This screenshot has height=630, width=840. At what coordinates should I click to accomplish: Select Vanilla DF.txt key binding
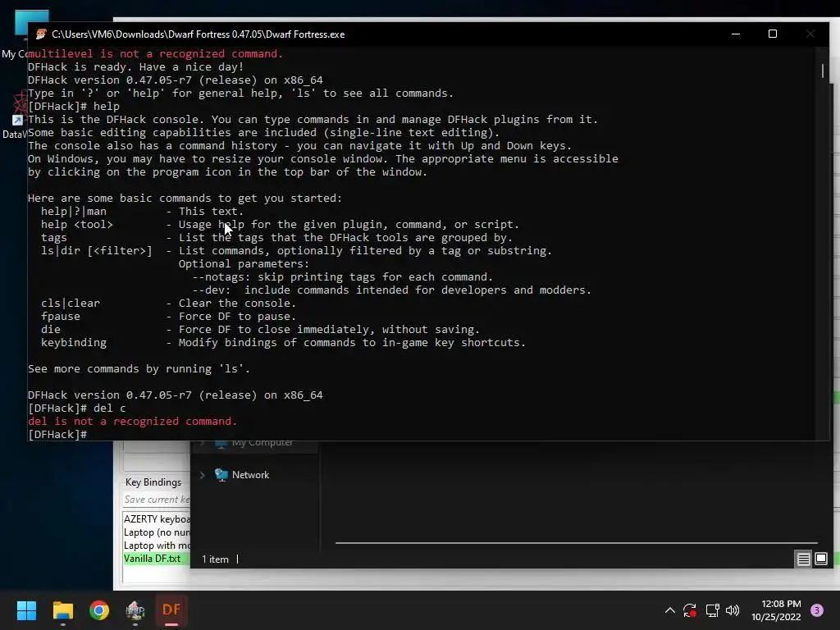coord(156,559)
